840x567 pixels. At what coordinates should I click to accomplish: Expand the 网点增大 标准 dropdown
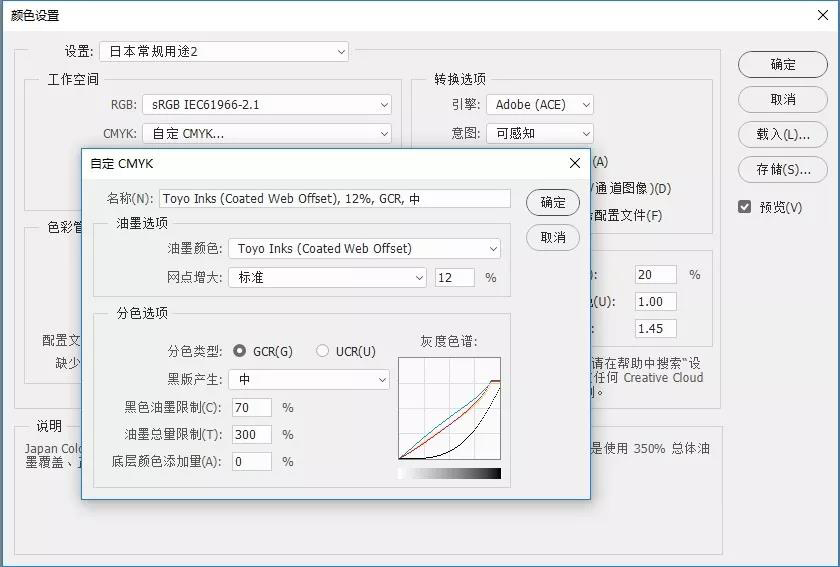[327, 278]
